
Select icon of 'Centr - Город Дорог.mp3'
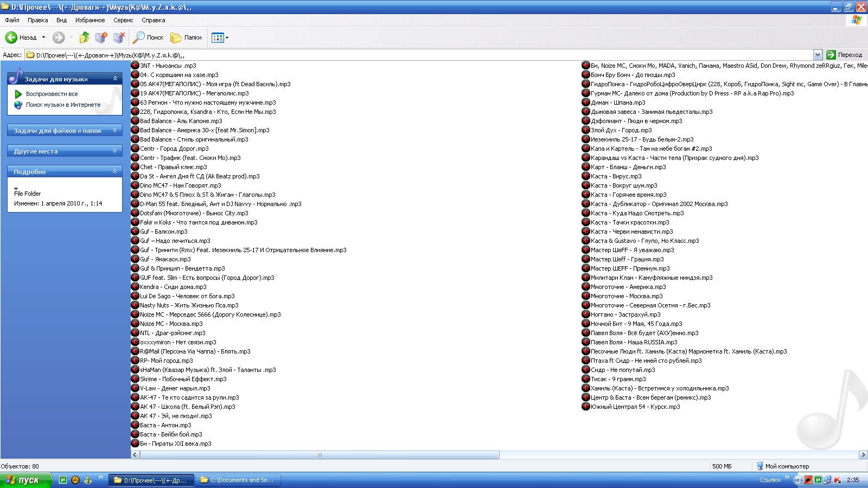point(135,149)
